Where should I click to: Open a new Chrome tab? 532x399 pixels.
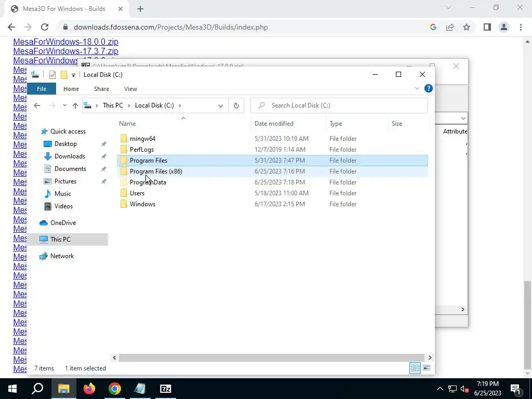point(140,9)
